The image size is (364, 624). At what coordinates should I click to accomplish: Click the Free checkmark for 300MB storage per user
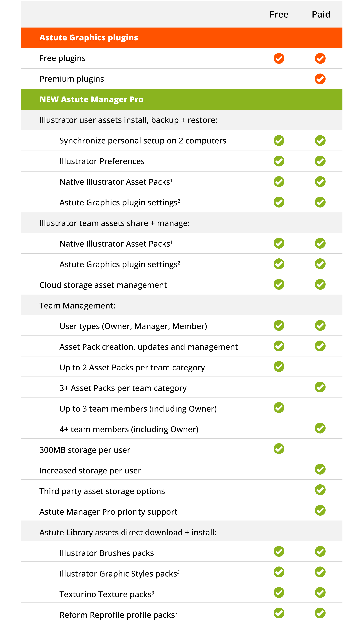[279, 449]
